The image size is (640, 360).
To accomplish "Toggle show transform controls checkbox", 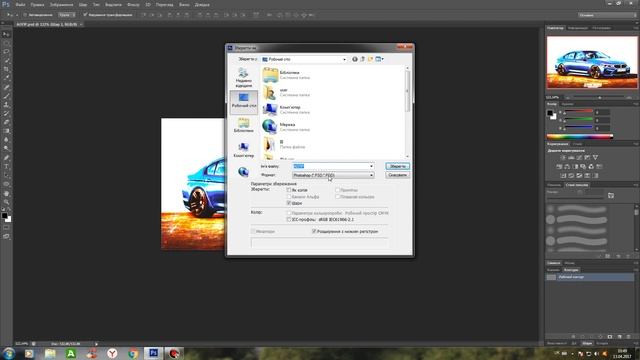I will [85, 15].
